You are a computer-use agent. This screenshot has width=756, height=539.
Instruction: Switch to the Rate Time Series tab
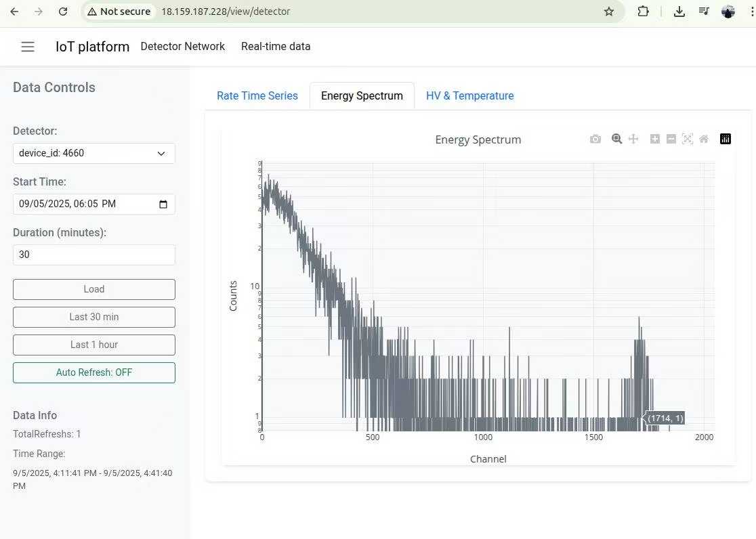(x=257, y=95)
